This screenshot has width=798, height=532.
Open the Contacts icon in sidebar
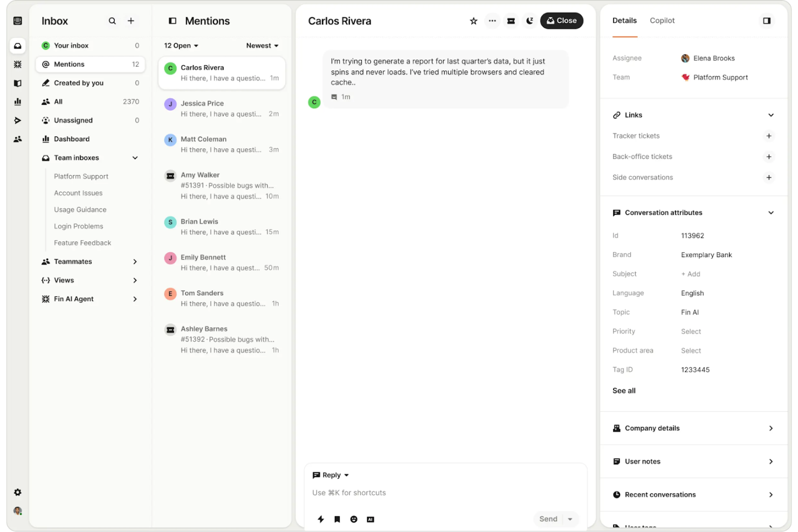coord(17,139)
